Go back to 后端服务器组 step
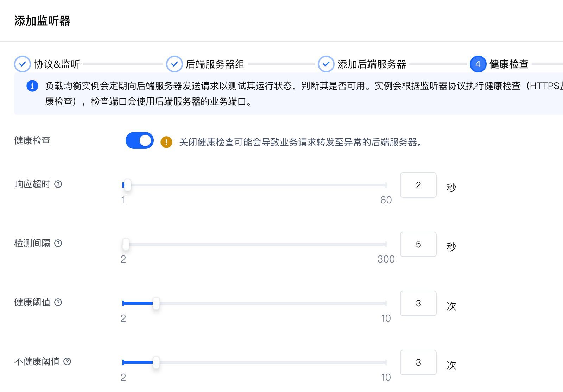The image size is (563, 392). coord(215,64)
